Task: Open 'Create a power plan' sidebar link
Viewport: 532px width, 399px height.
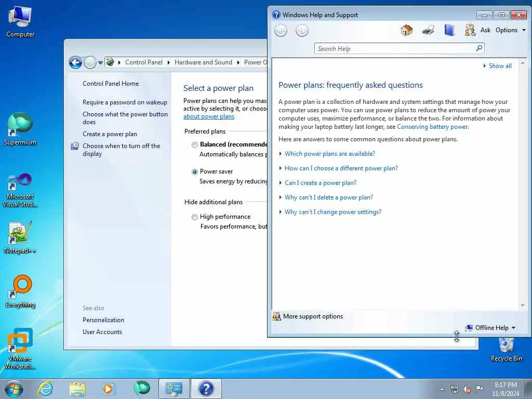Action: (x=110, y=134)
